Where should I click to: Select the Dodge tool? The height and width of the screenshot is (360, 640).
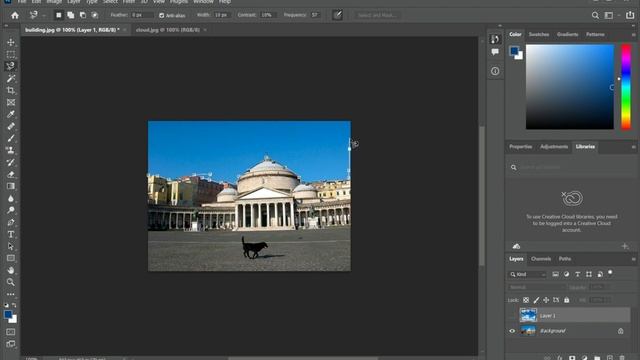pyautogui.click(x=11, y=210)
